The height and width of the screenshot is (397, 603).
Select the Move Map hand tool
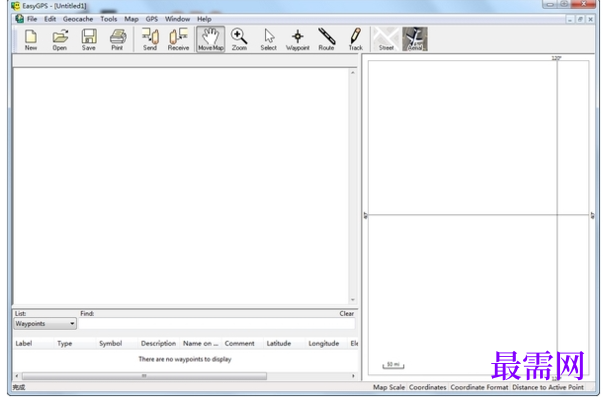coord(211,40)
